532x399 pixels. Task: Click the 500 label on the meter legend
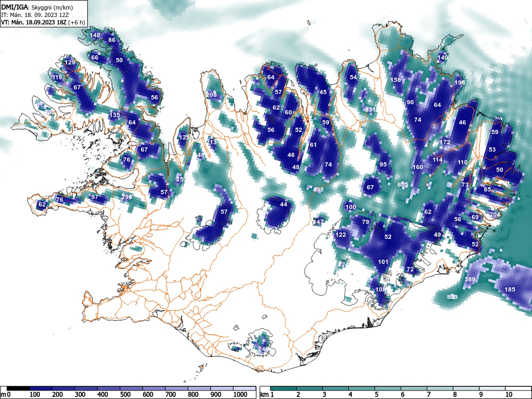[x=125, y=395]
